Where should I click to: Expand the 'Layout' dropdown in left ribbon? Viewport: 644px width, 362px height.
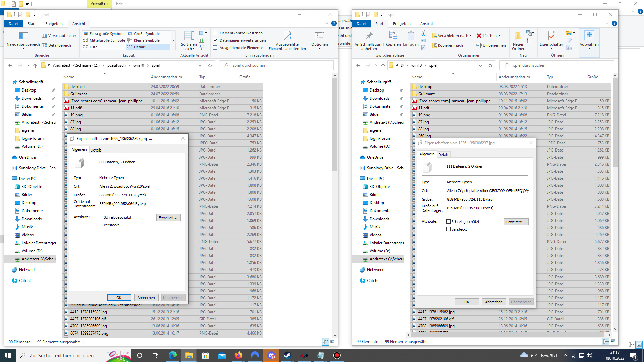(174, 48)
